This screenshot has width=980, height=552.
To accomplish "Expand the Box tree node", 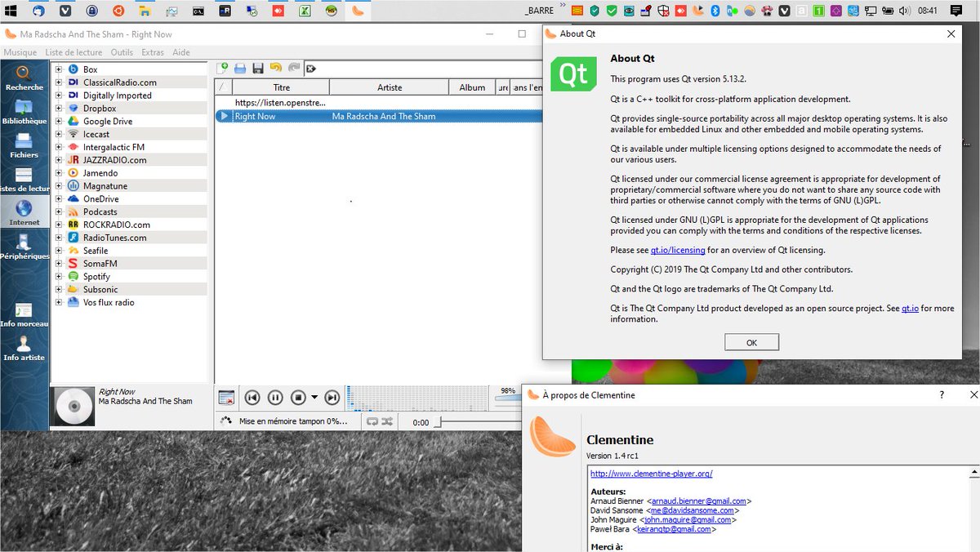I will 59,69.
